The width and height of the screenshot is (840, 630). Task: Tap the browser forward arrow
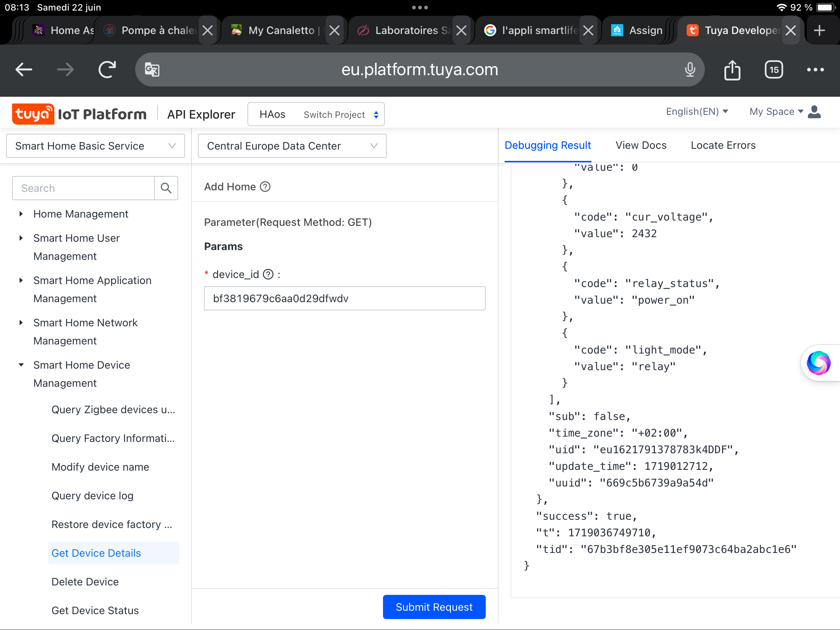tap(65, 69)
